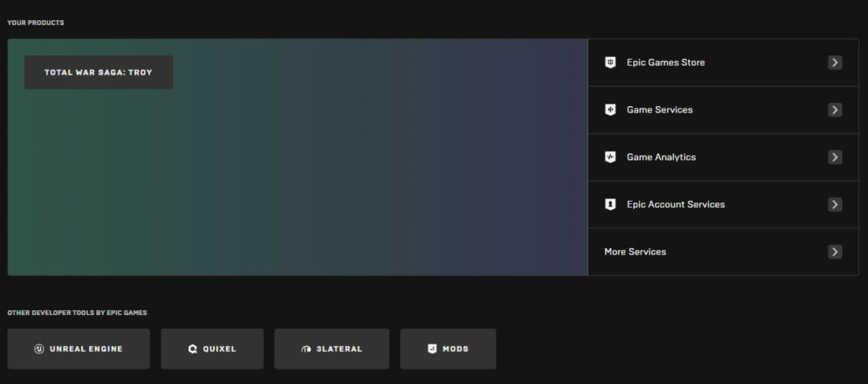Open More Services using the chevron arrow

click(x=835, y=251)
